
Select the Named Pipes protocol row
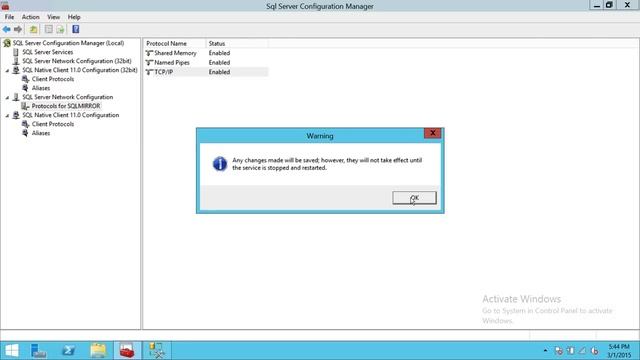[x=206, y=62]
